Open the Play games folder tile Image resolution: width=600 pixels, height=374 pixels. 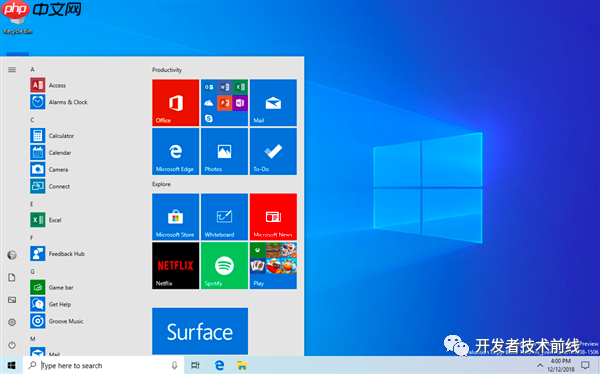click(x=273, y=265)
